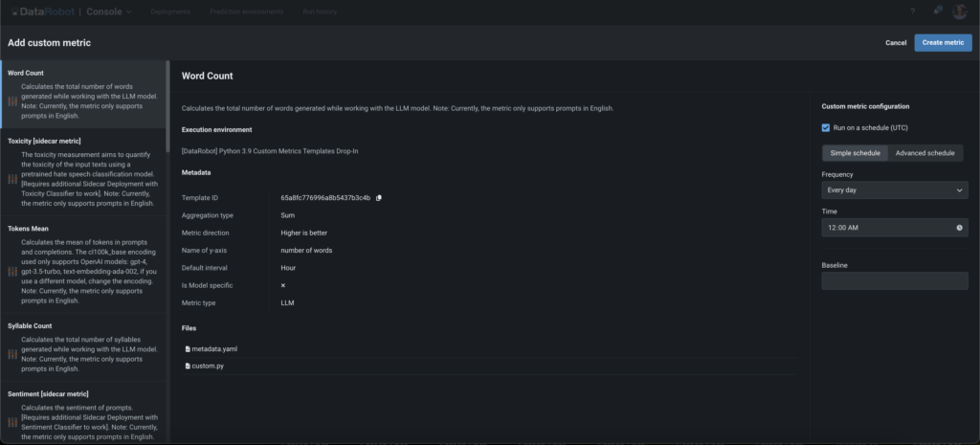Switch to Advanced schedule tab
The width and height of the screenshot is (980, 445).
point(925,153)
